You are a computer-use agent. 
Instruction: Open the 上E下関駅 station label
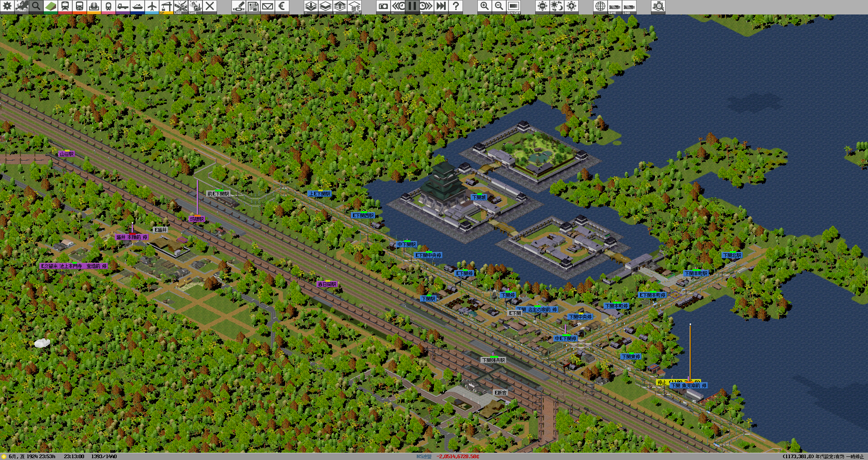click(320, 194)
